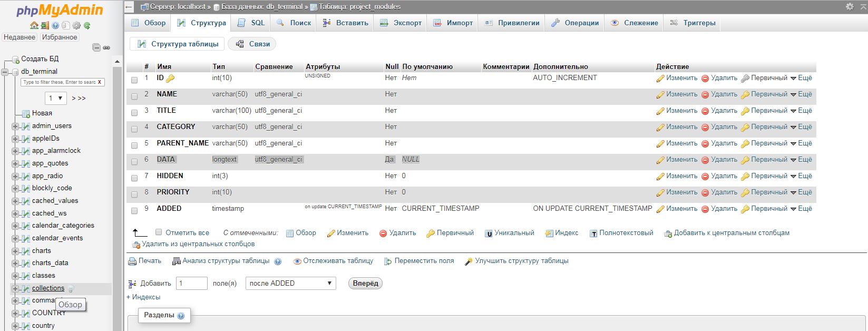Viewport: 868px width, 331px height.
Task: Open the navigation settings gear icon
Action: (76, 25)
